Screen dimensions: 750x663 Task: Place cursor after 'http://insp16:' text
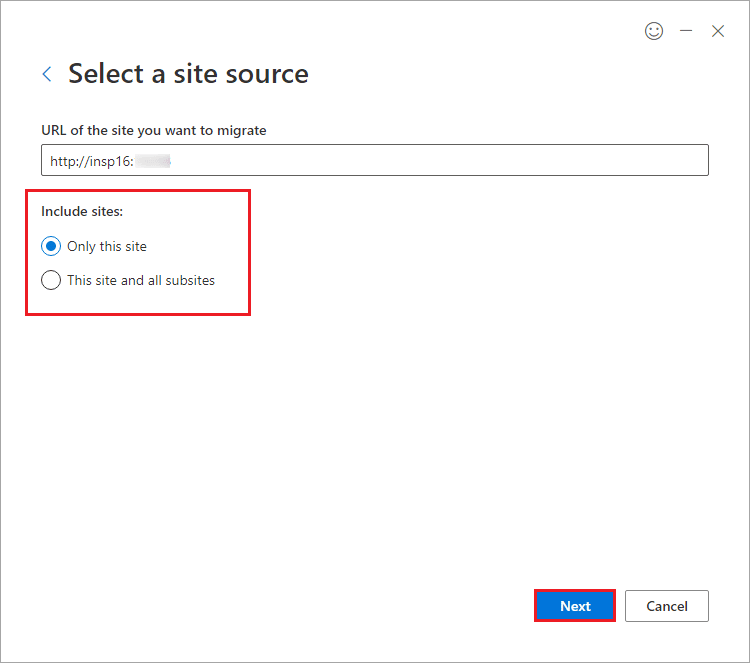click(x=134, y=162)
